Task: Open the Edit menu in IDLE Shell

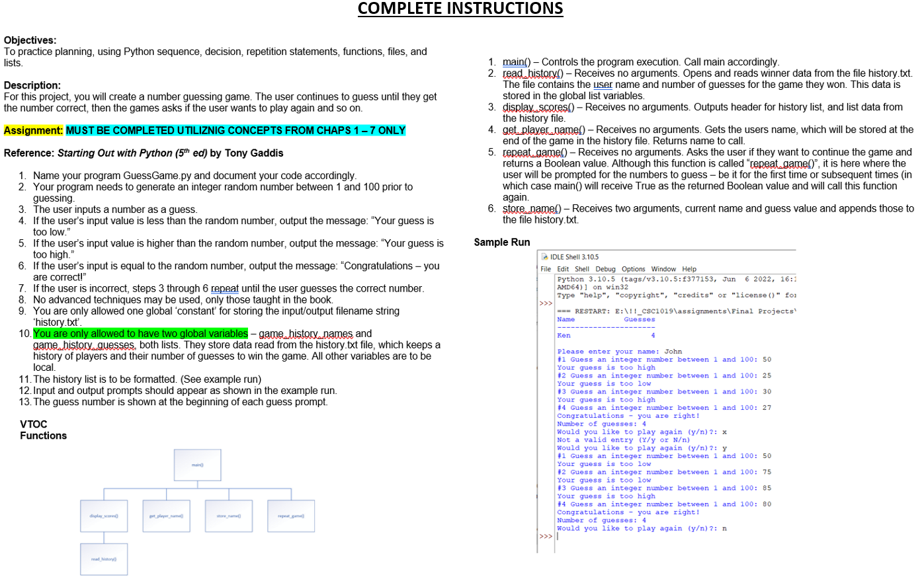Action: tap(563, 268)
